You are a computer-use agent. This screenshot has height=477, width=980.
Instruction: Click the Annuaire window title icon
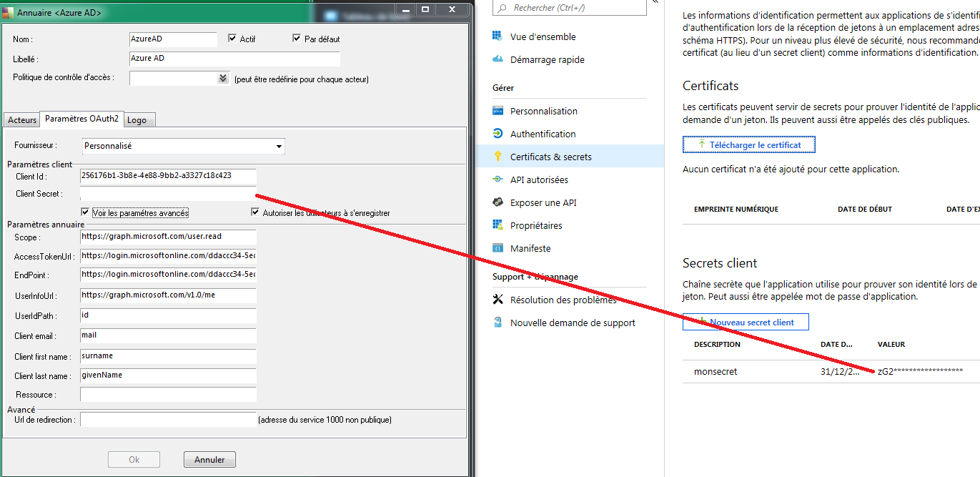pos(8,11)
